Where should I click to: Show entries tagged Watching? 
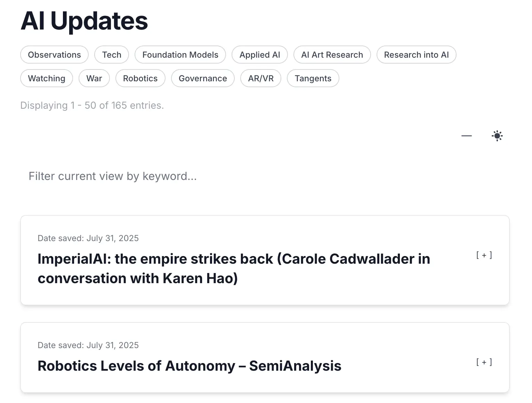(x=47, y=79)
